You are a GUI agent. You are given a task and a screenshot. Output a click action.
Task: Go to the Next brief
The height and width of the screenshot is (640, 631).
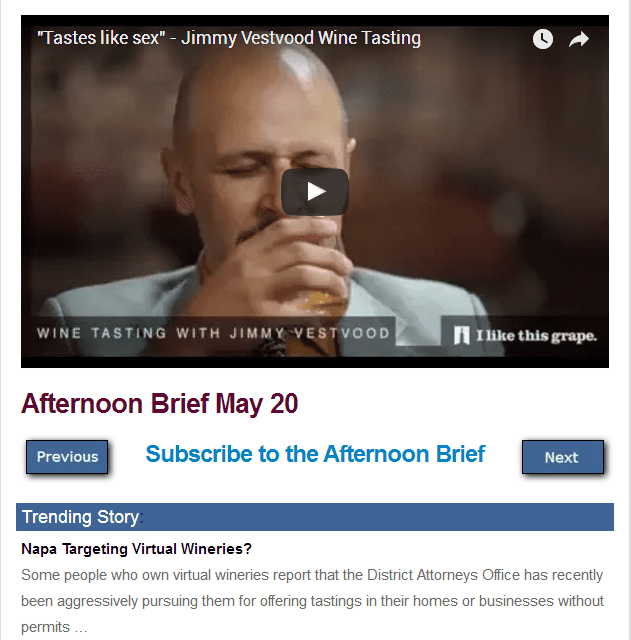562,457
